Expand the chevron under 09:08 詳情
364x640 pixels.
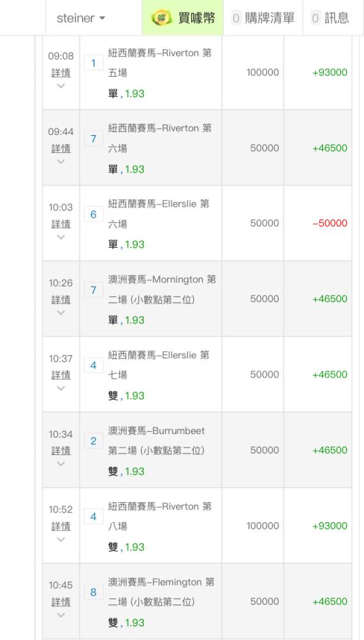click(x=61, y=86)
